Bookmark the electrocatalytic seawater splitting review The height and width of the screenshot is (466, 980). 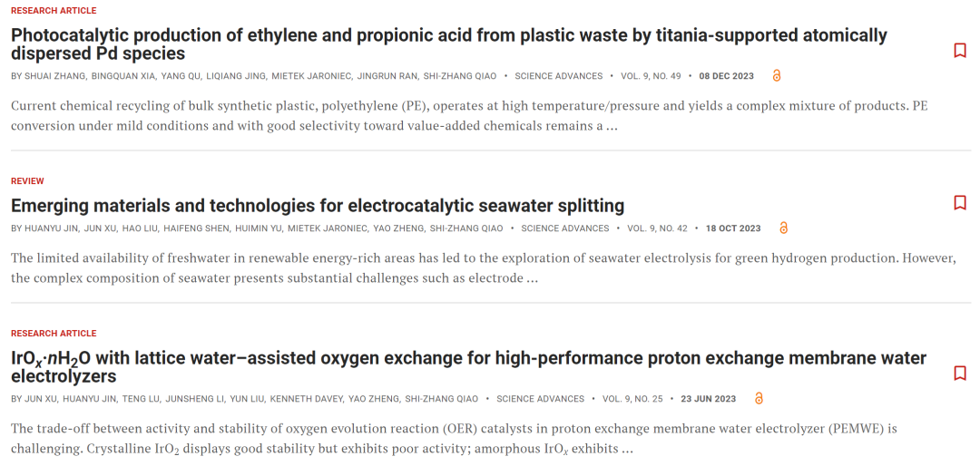[960, 203]
